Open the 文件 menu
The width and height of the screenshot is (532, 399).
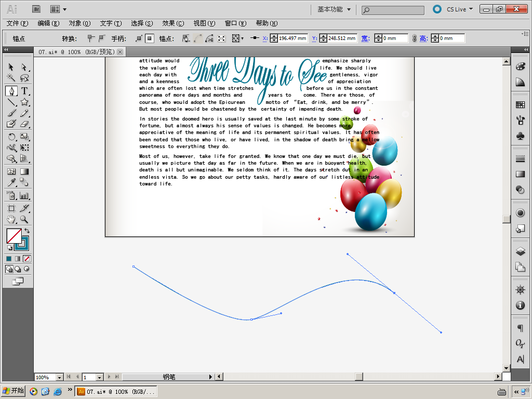[17, 23]
